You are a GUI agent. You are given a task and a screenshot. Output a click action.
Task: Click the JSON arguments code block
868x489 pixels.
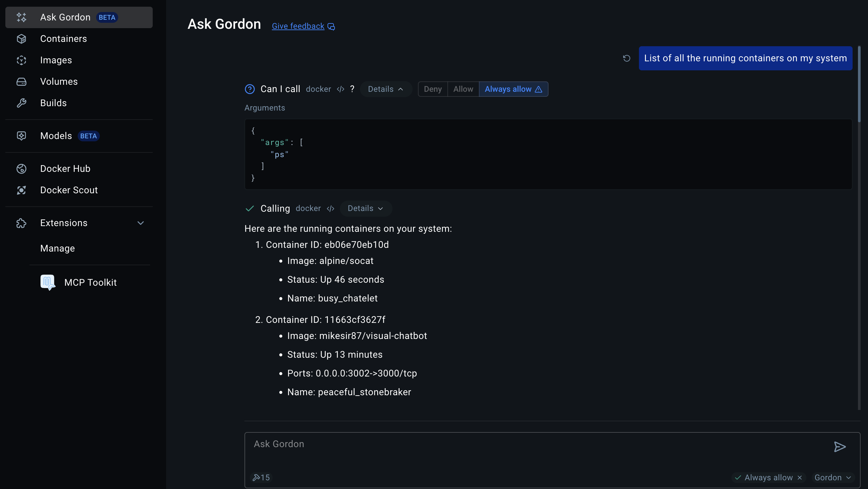(548, 154)
